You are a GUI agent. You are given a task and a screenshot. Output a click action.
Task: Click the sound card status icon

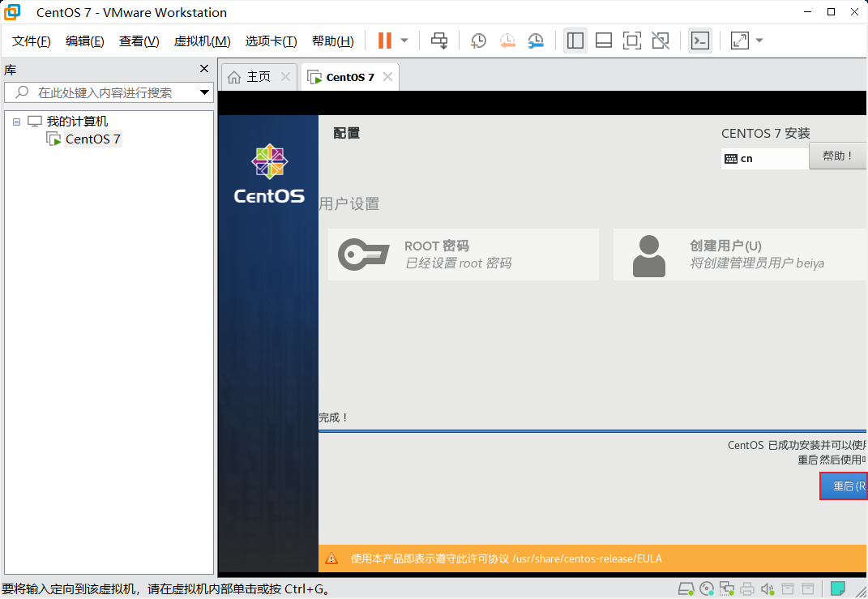(x=768, y=588)
